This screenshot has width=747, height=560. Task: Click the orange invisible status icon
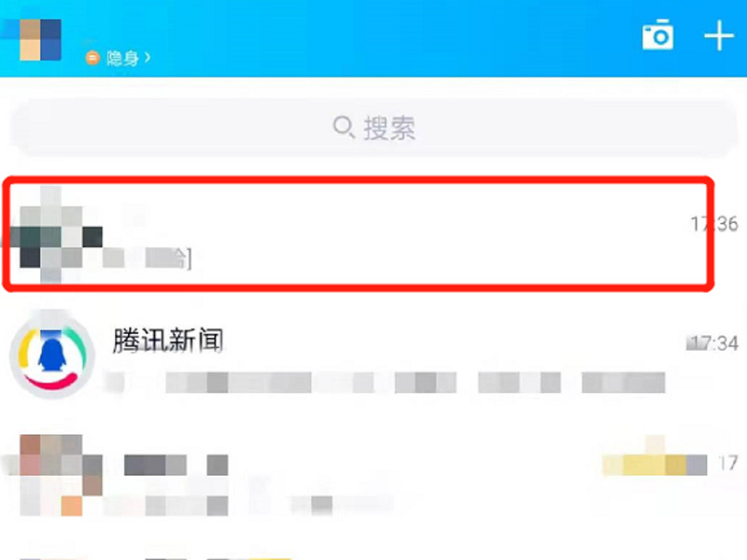92,58
